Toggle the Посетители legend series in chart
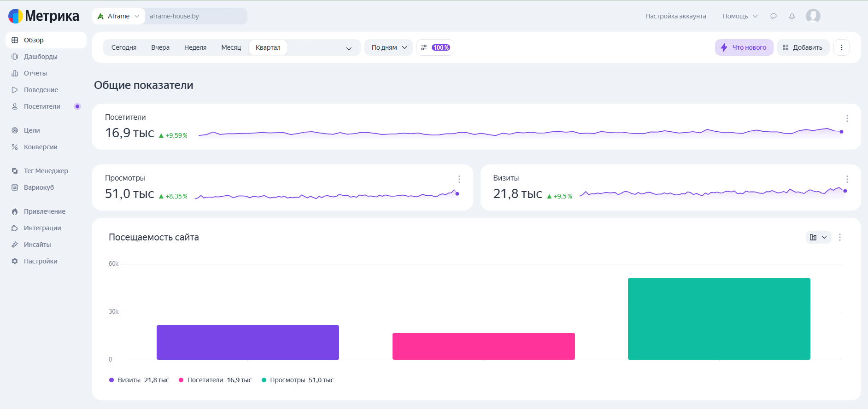 215,380
